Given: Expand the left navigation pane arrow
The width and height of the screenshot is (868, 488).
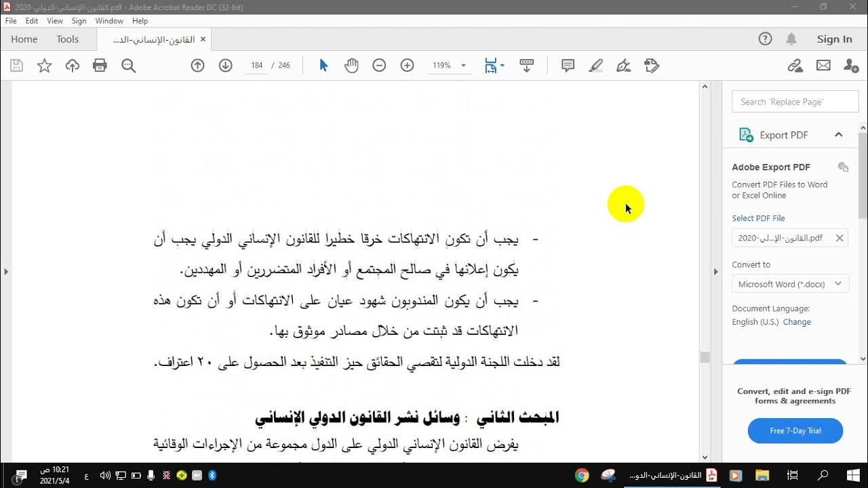Looking at the screenshot, I should point(6,272).
